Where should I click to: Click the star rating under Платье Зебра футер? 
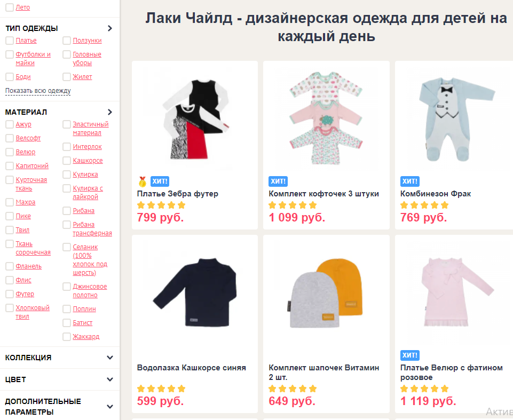pyautogui.click(x=161, y=205)
